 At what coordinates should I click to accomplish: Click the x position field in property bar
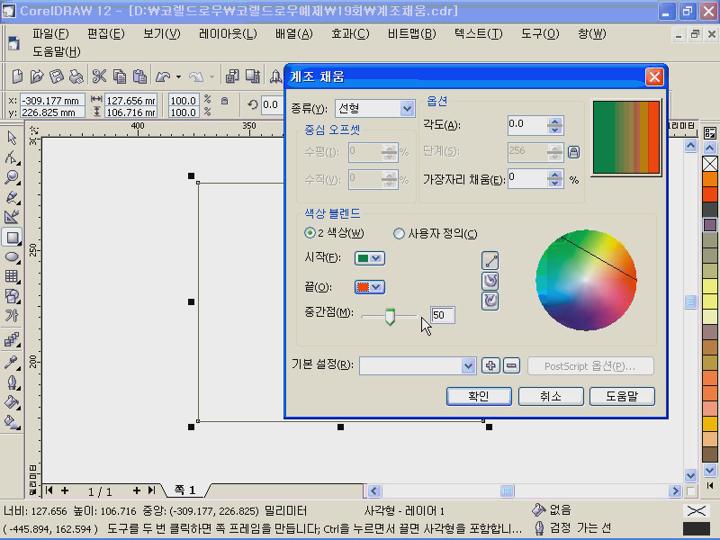coord(52,101)
